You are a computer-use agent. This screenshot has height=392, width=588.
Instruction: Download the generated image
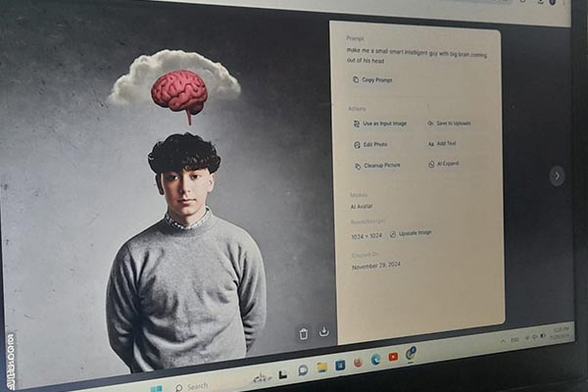point(324,331)
